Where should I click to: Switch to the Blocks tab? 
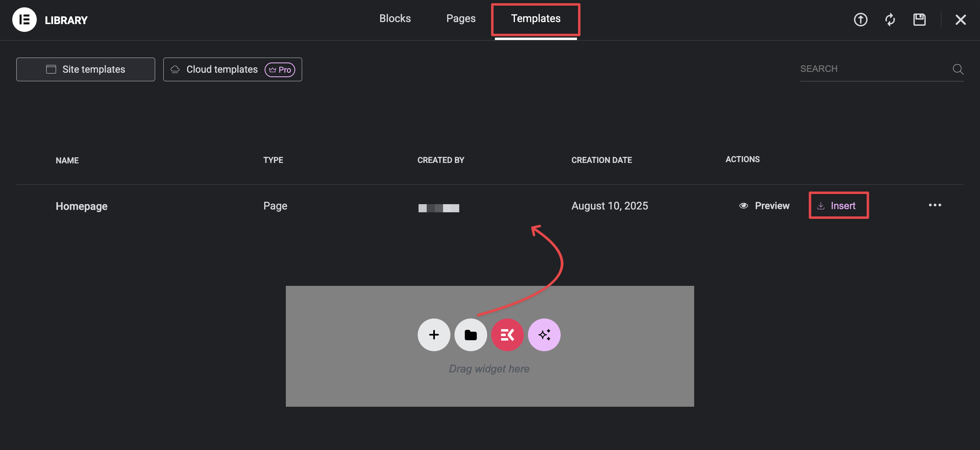pyautogui.click(x=395, y=18)
